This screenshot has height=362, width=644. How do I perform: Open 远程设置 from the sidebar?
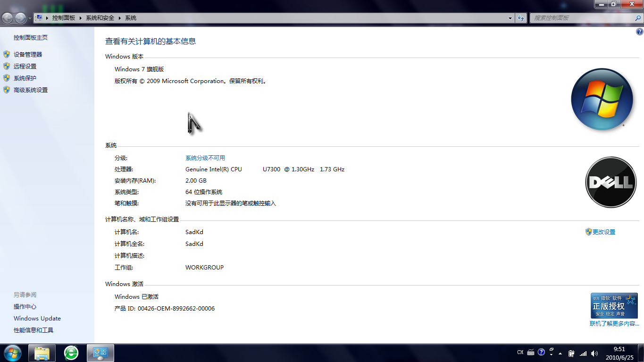[25, 67]
